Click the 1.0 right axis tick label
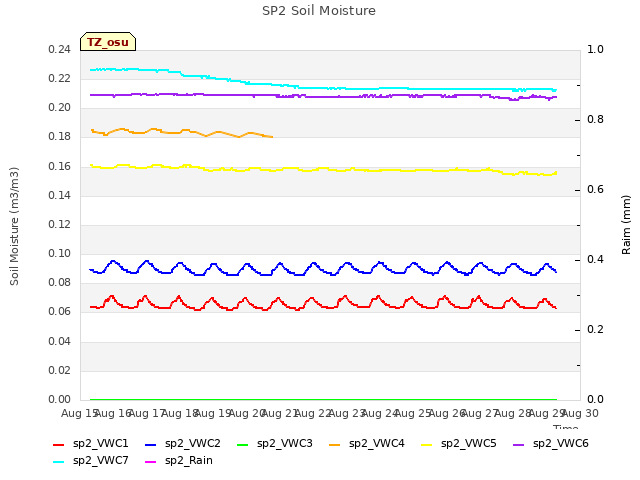This screenshot has height=480, width=640. coord(595,49)
